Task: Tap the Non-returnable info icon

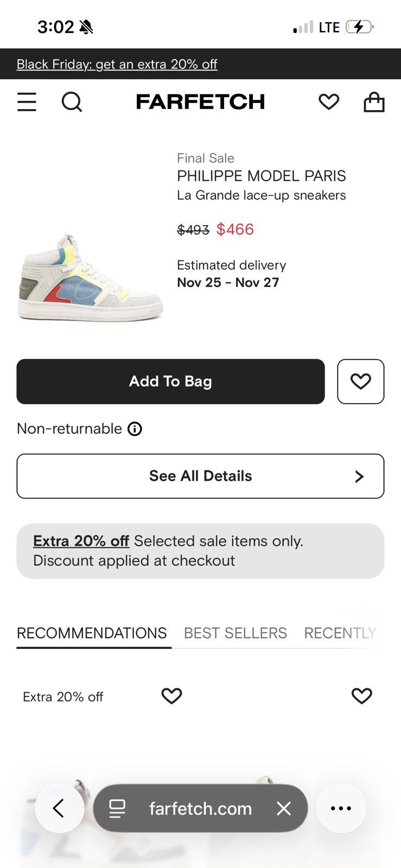Action: 135,429
